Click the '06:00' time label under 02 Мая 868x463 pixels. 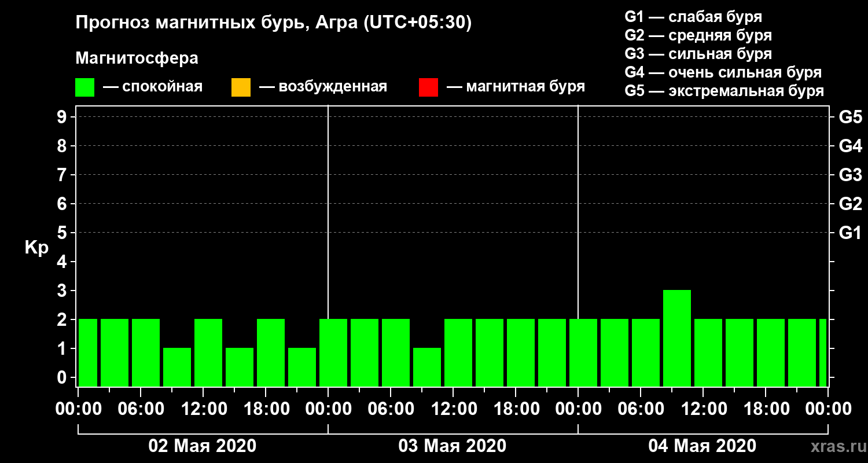tap(141, 409)
